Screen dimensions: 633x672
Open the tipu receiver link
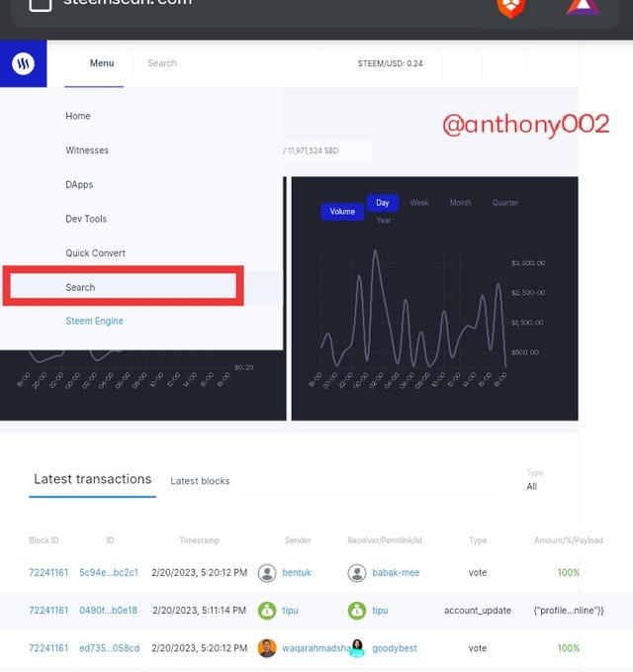[x=380, y=611]
